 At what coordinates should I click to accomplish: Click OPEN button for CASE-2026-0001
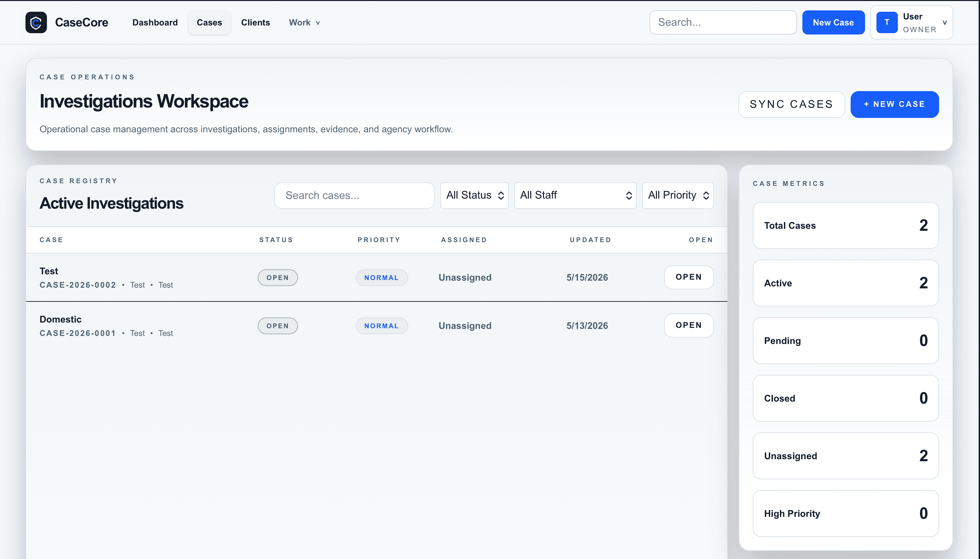click(689, 326)
